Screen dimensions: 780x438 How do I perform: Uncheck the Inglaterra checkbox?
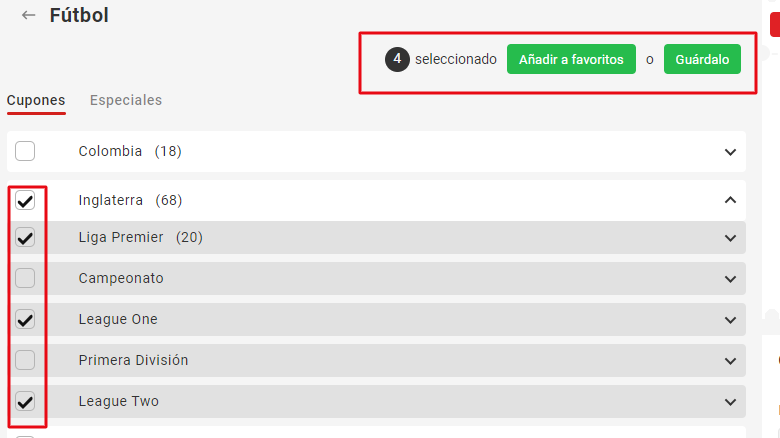[25, 200]
